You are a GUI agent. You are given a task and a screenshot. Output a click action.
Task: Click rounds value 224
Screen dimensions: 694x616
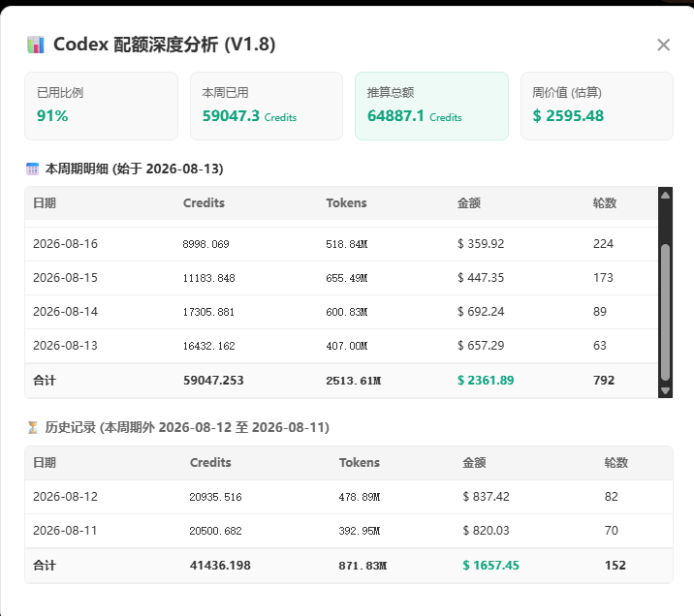click(x=603, y=244)
